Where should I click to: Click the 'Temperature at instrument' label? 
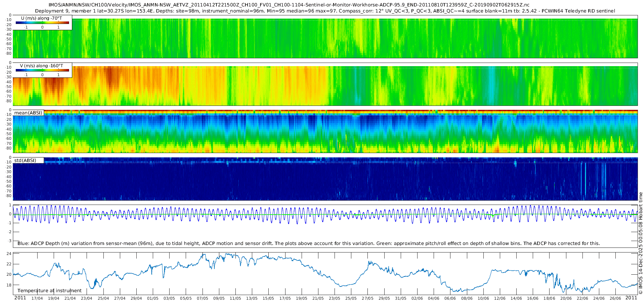coord(49,291)
